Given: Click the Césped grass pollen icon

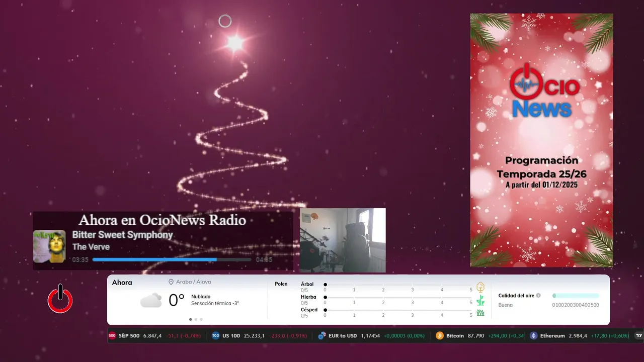Looking at the screenshot, I should (x=480, y=313).
